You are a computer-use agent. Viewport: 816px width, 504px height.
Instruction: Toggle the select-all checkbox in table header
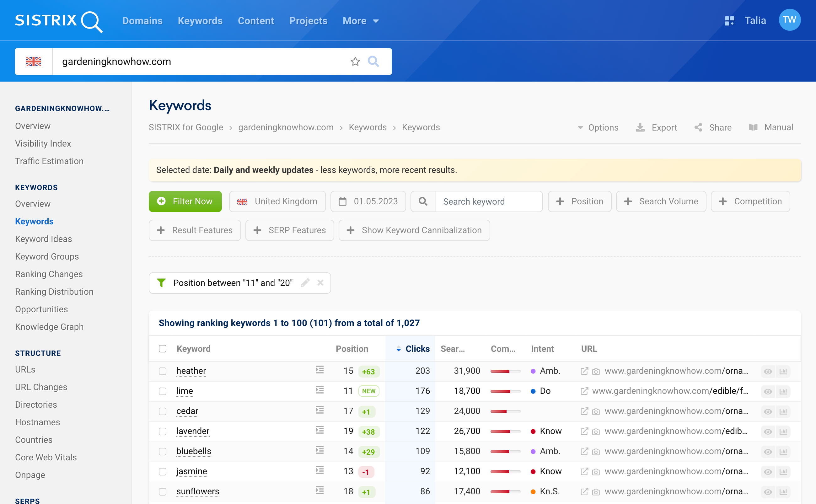(x=163, y=348)
